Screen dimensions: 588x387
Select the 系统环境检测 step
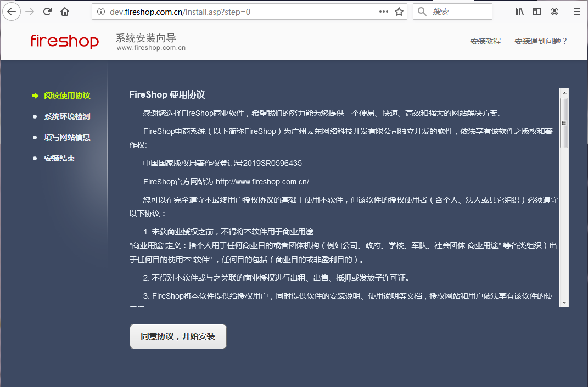(x=67, y=116)
